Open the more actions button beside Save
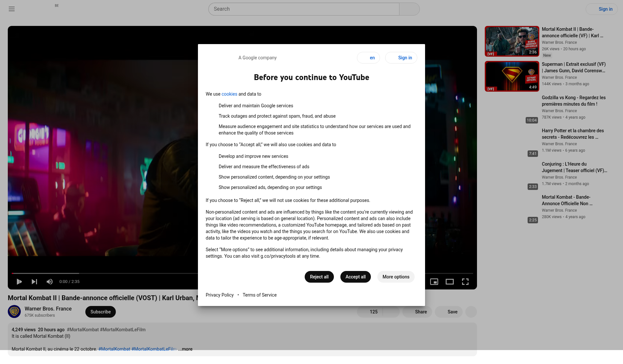 tap(471, 312)
